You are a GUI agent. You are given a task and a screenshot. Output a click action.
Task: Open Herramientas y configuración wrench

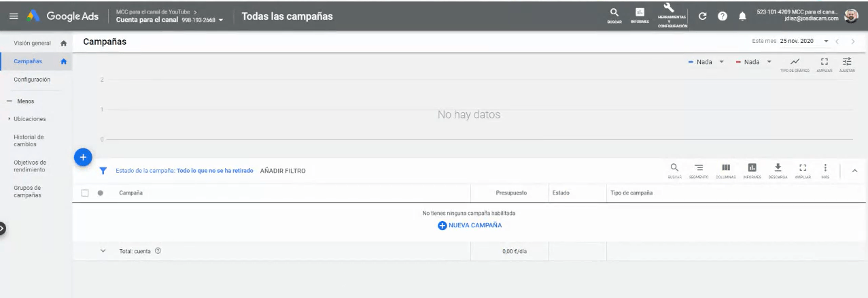tap(672, 16)
